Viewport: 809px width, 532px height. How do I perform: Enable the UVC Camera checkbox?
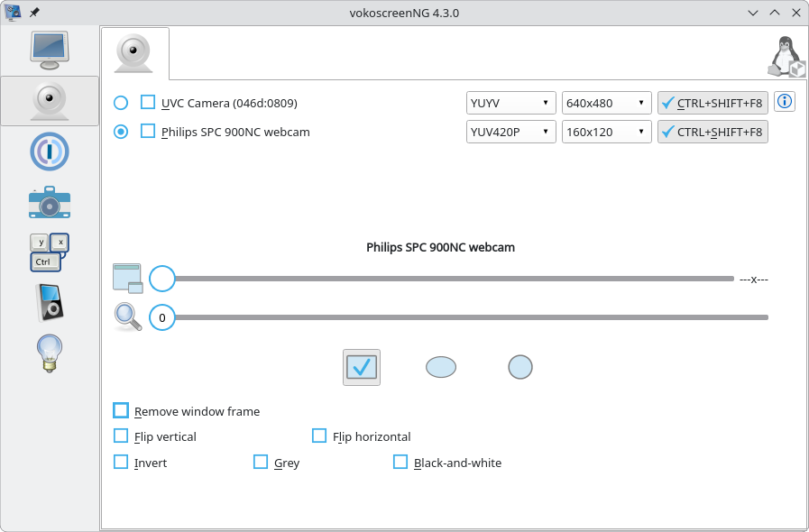(148, 103)
